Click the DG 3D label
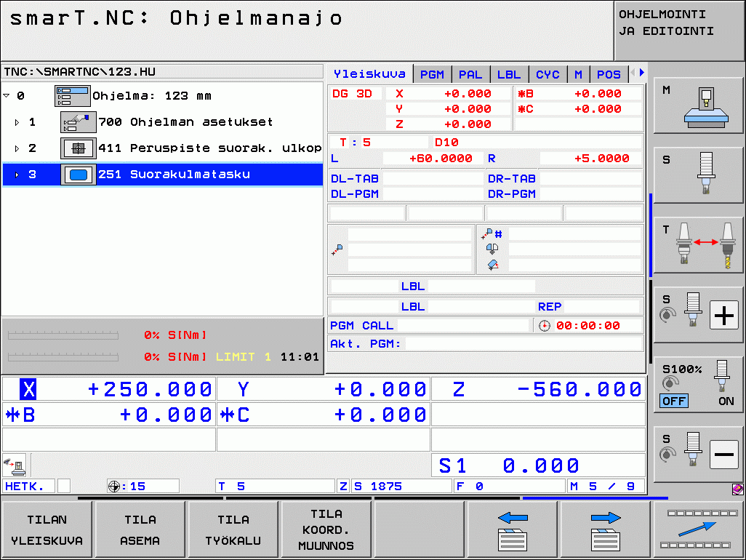This screenshot has width=746, height=560. tap(353, 94)
